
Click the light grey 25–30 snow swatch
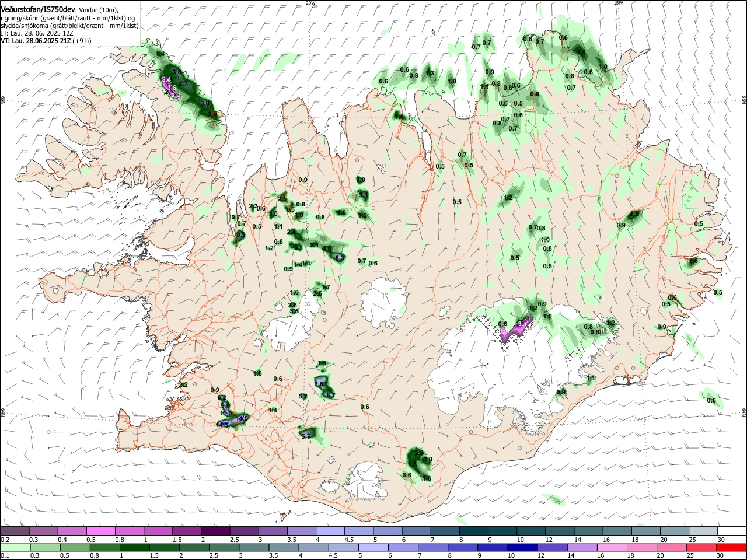click(703, 531)
